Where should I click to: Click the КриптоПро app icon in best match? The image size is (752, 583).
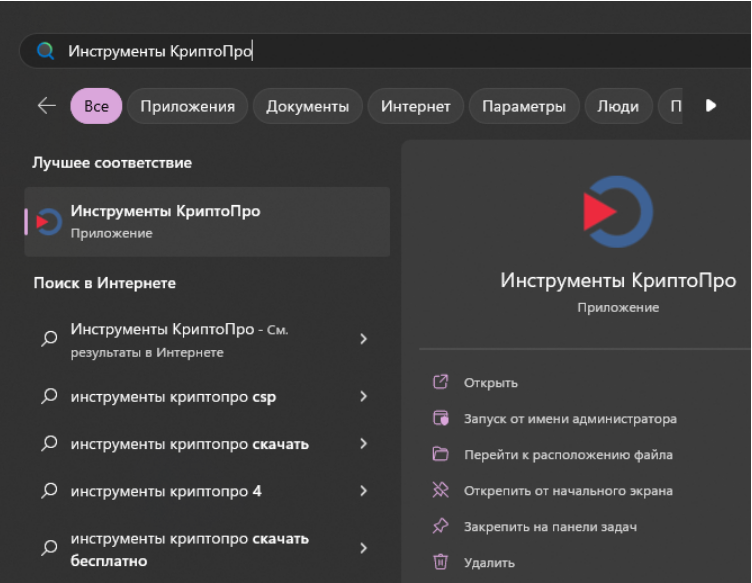click(48, 222)
